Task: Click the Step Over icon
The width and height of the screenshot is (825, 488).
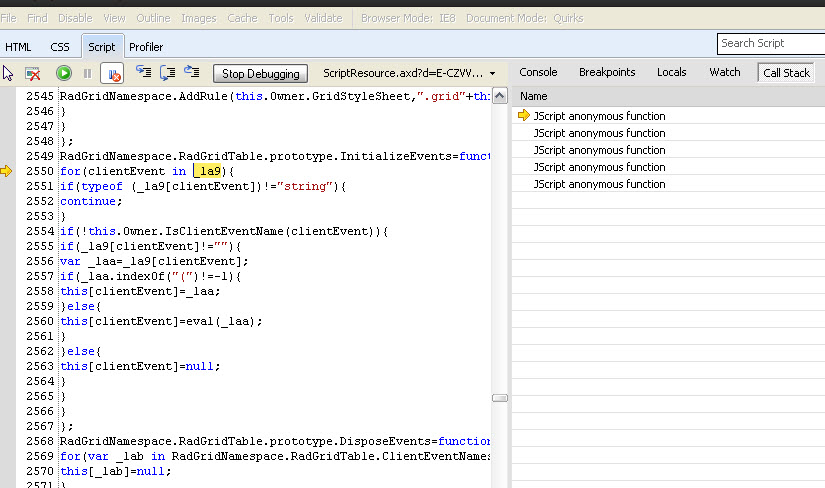Action: tap(168, 73)
